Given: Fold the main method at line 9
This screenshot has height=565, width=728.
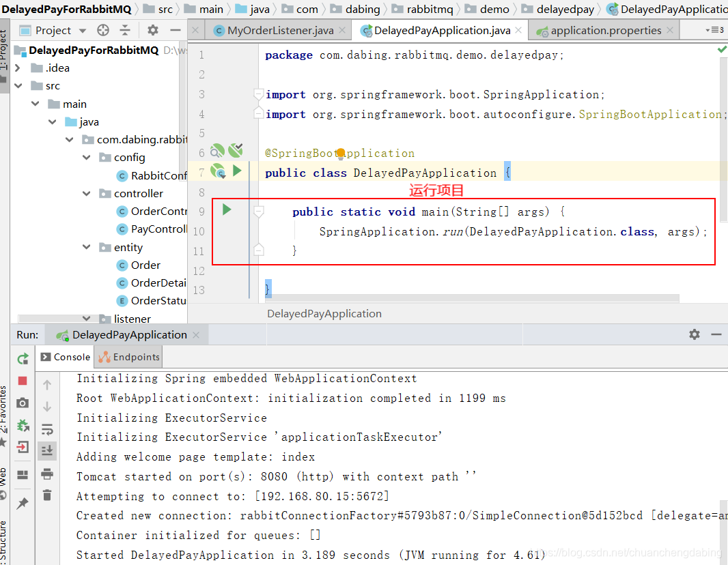Looking at the screenshot, I should (259, 212).
